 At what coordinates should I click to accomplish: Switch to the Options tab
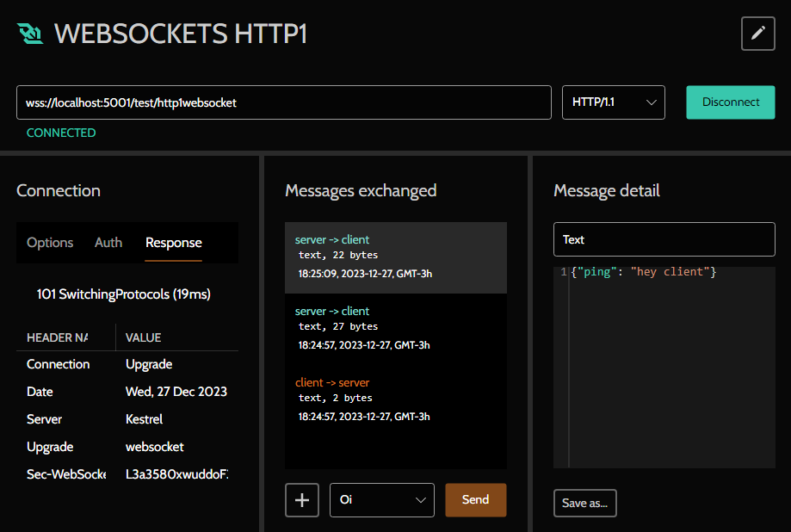tap(49, 242)
